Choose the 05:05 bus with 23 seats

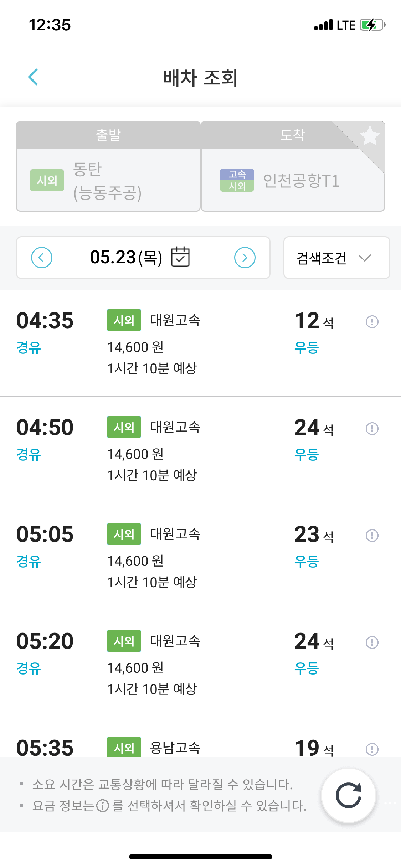point(200,557)
